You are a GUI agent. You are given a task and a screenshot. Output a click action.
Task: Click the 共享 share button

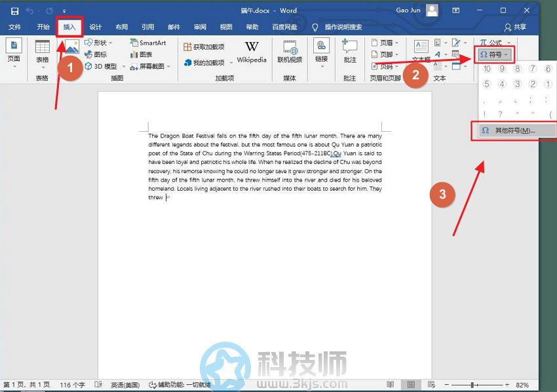click(516, 27)
